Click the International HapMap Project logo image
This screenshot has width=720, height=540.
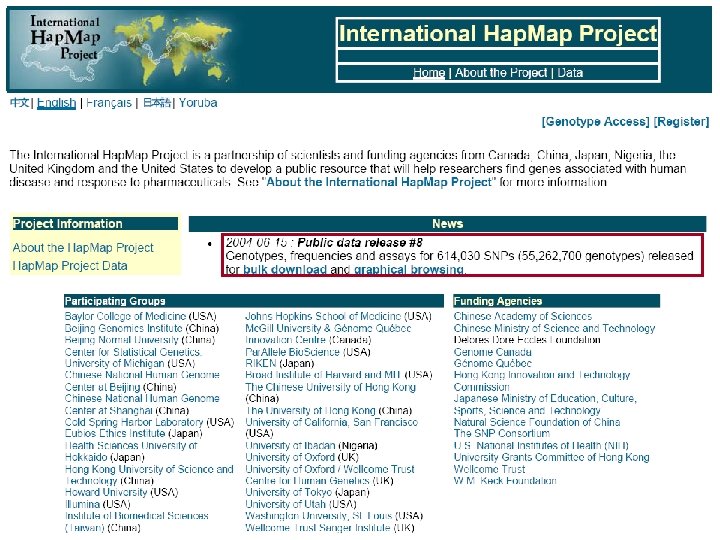(120, 49)
